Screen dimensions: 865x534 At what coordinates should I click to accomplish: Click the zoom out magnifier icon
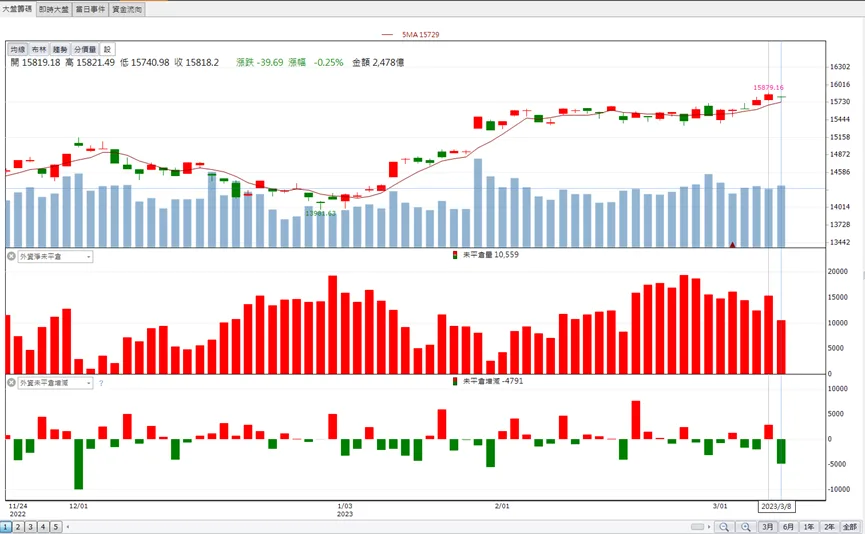click(x=724, y=527)
